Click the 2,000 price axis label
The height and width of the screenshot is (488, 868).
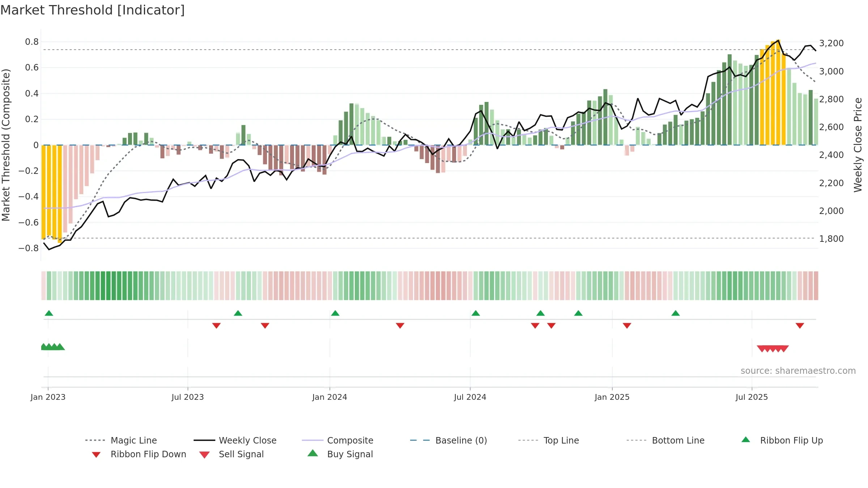831,211
